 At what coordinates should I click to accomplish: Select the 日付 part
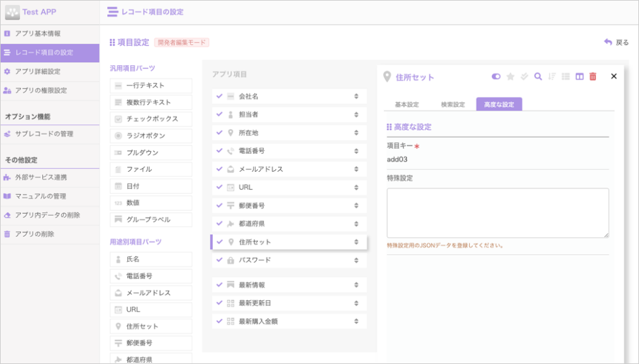coord(151,186)
